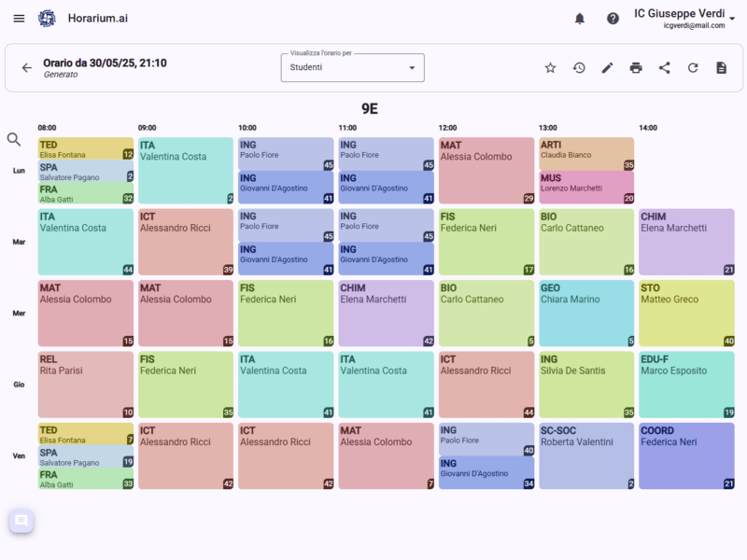Open the help question mark icon
The image size is (747, 560).
pos(613,19)
